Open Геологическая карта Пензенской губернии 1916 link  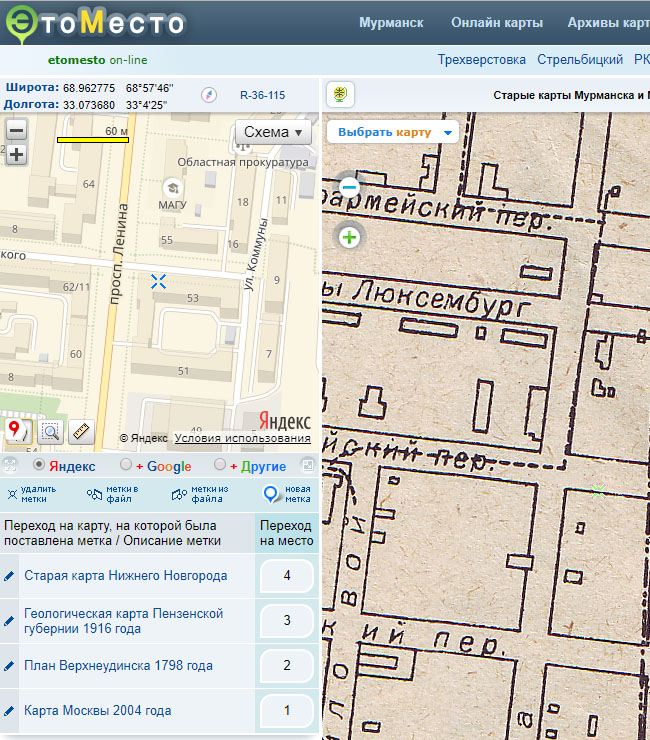pyautogui.click(x=124, y=621)
